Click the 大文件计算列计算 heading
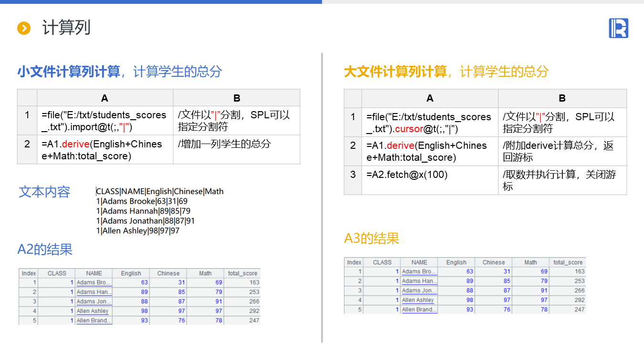The width and height of the screenshot is (644, 362). (395, 72)
